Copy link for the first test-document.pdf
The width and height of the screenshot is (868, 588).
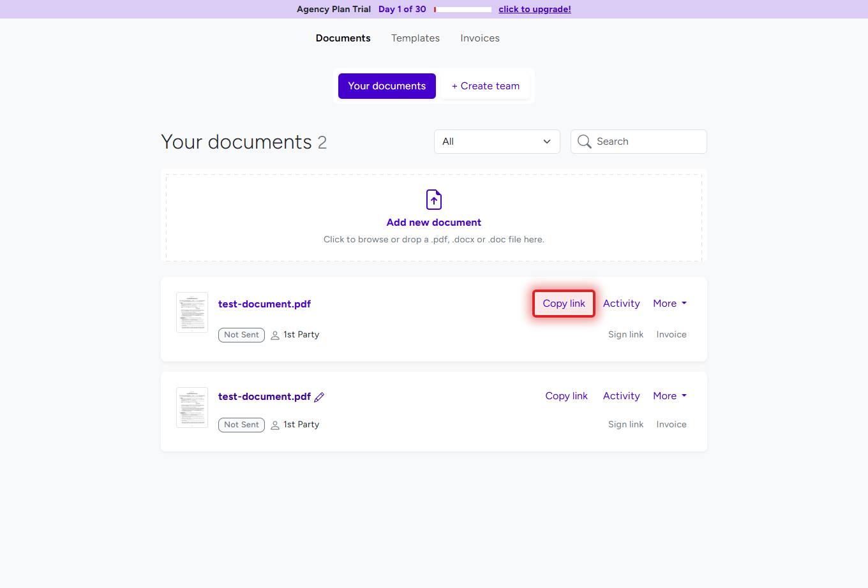(564, 303)
